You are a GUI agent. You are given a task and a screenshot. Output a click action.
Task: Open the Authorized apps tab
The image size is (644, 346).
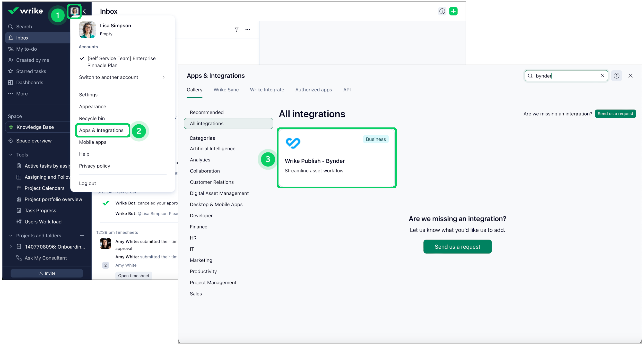pos(314,90)
